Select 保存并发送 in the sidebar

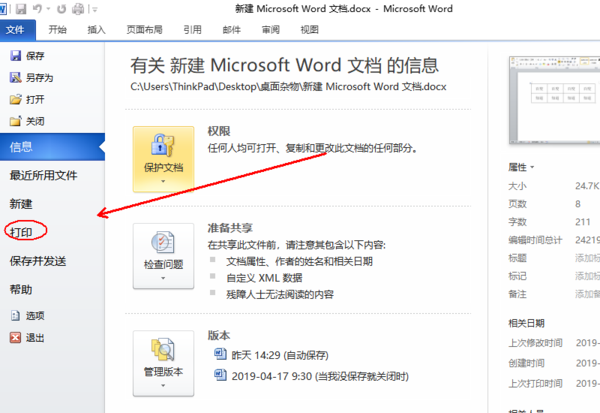(38, 261)
